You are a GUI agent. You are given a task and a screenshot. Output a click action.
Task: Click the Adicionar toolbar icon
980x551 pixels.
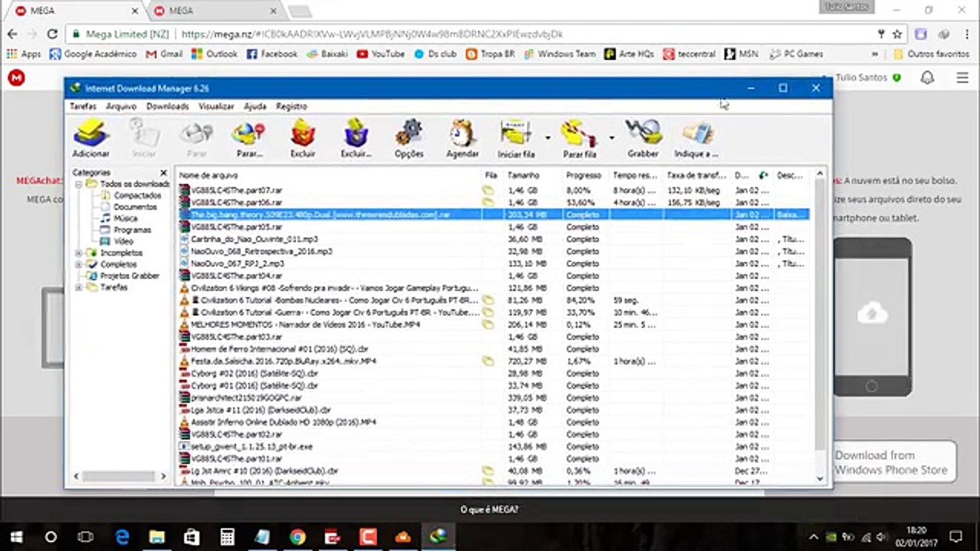coord(91,138)
